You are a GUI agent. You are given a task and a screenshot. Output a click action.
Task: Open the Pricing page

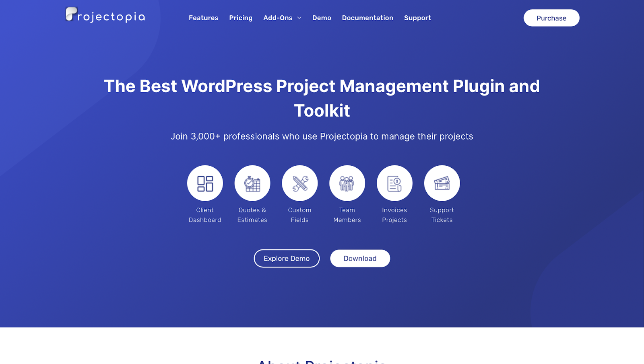[241, 18]
